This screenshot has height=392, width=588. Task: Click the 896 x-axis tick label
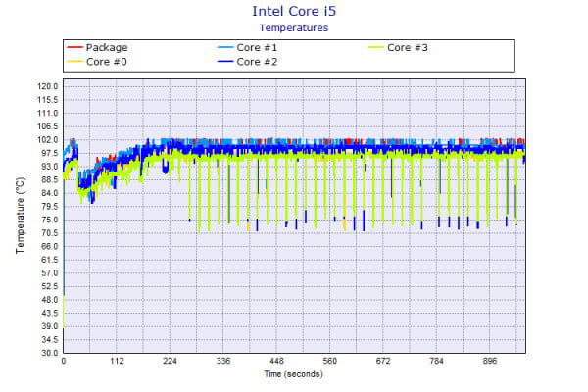click(490, 362)
